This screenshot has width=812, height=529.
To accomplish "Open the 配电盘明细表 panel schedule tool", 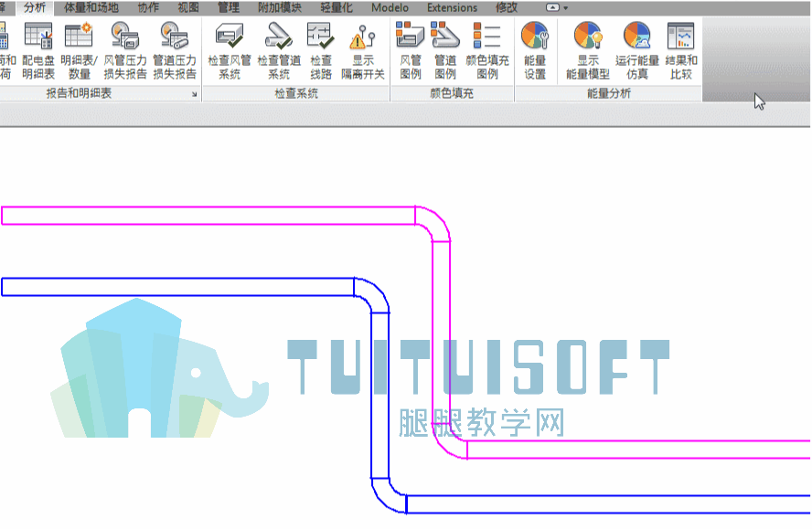I will [38, 51].
